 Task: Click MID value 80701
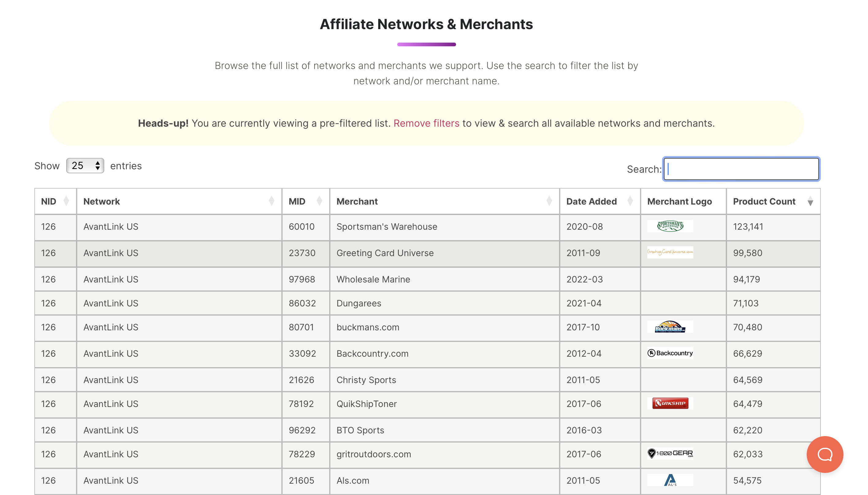(301, 327)
